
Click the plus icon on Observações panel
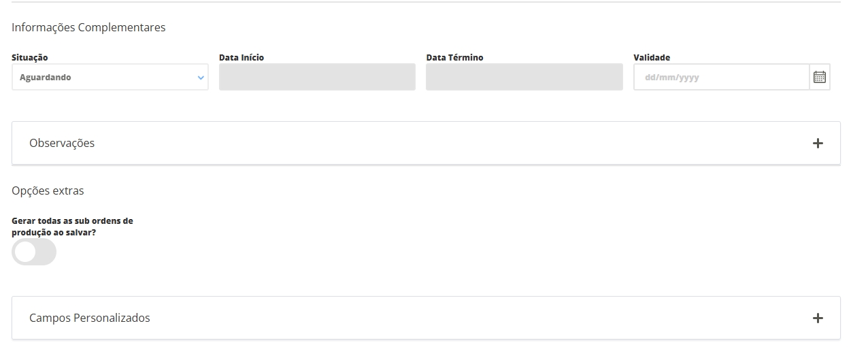[818, 144]
